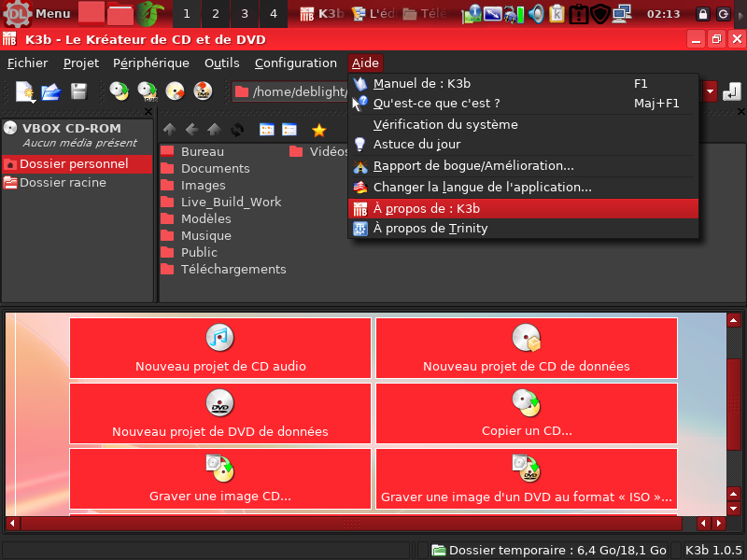Click the burn CD image toolbar icon
747x560 pixels.
point(175,91)
